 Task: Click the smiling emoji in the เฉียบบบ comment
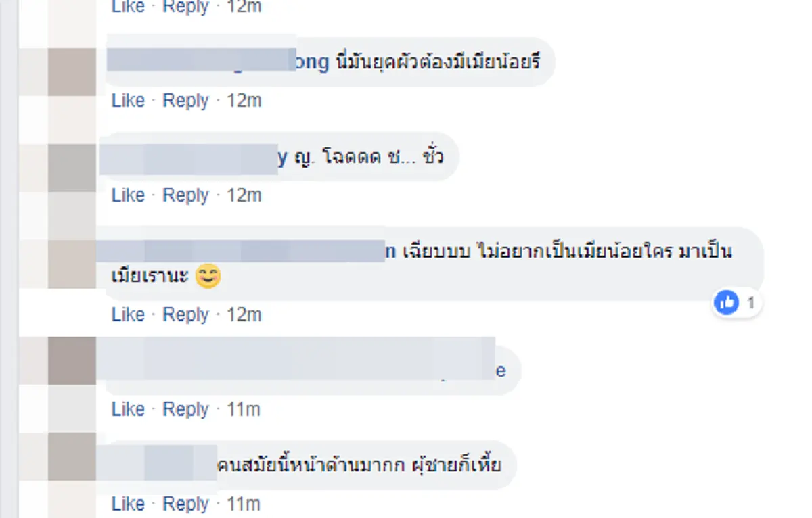208,277
